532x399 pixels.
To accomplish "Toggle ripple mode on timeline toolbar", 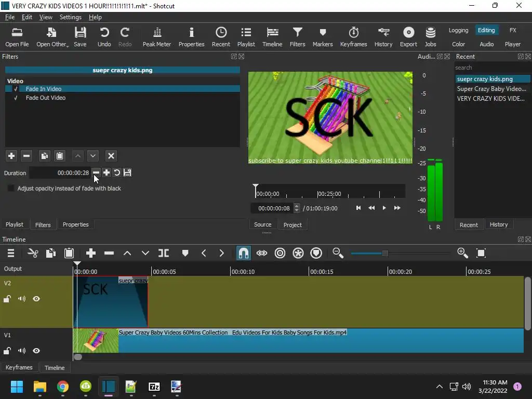I will [280, 253].
